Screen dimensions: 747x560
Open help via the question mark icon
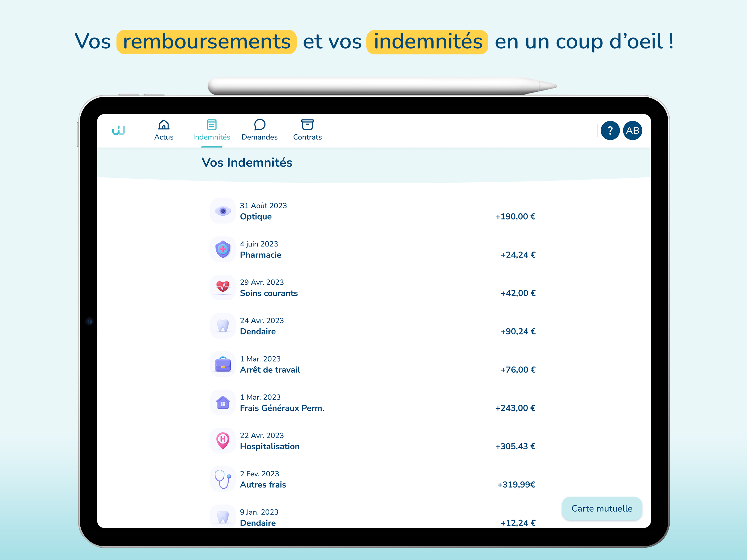click(610, 130)
